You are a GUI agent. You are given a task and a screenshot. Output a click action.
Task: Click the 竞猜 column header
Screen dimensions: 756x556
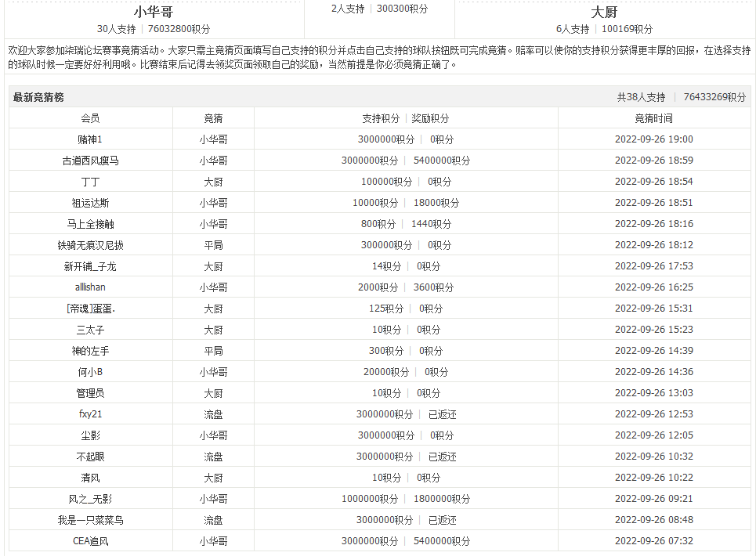pos(212,117)
